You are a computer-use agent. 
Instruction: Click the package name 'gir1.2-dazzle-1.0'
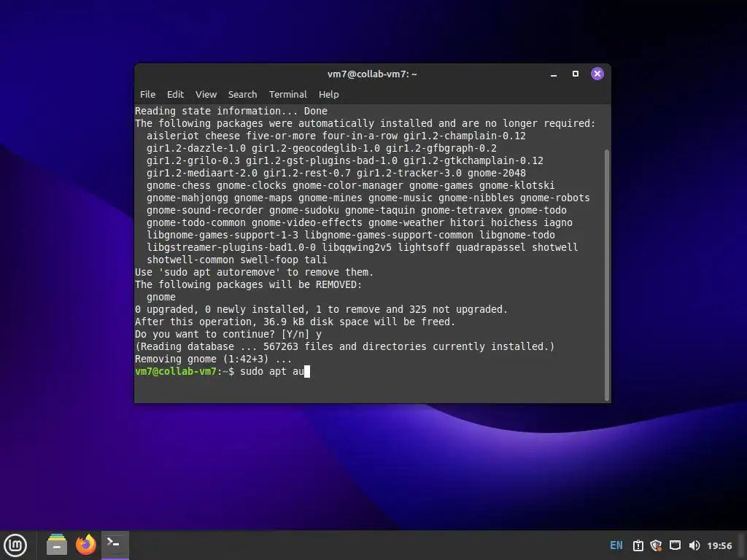click(196, 148)
